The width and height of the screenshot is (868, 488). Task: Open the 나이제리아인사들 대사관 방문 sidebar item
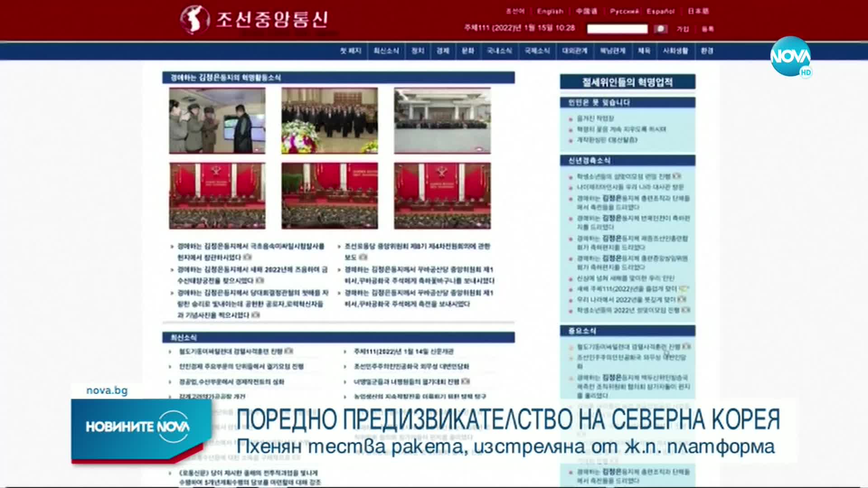pos(630,187)
